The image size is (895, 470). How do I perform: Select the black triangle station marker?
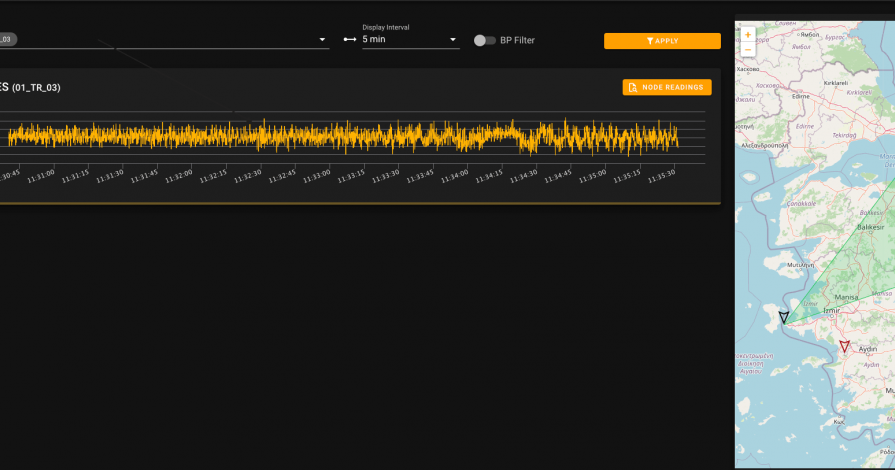coord(784,317)
